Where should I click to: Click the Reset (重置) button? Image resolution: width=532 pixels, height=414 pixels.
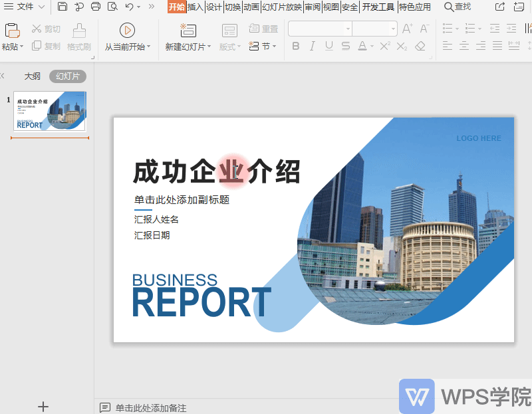click(x=263, y=29)
